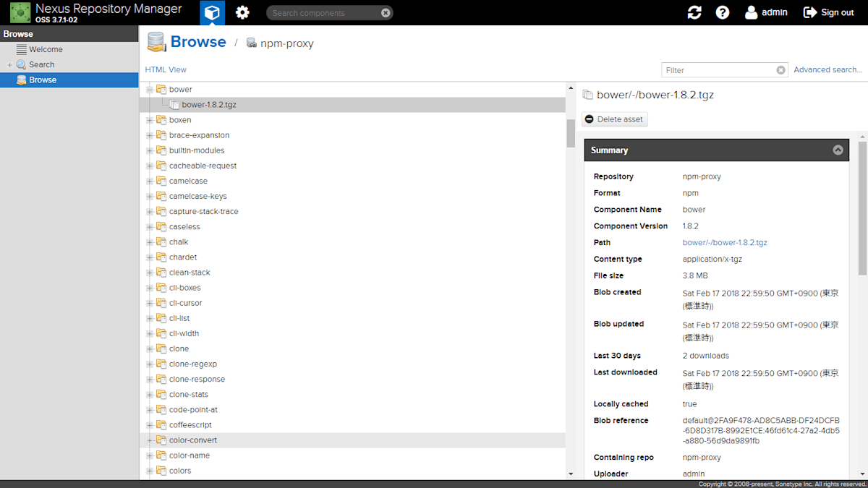Open the Advanced search... link
The height and width of the screenshot is (488, 868).
828,70
